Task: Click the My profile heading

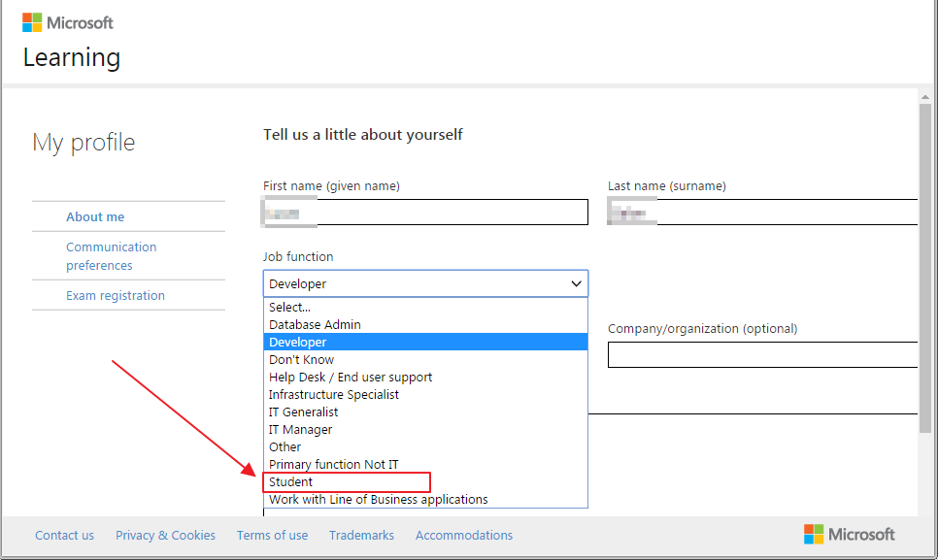Action: 84,143
